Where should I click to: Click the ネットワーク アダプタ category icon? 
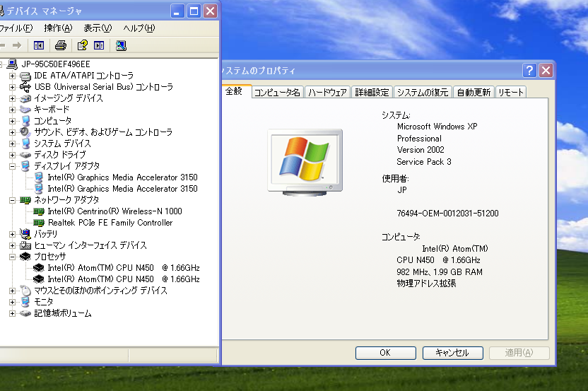click(25, 200)
